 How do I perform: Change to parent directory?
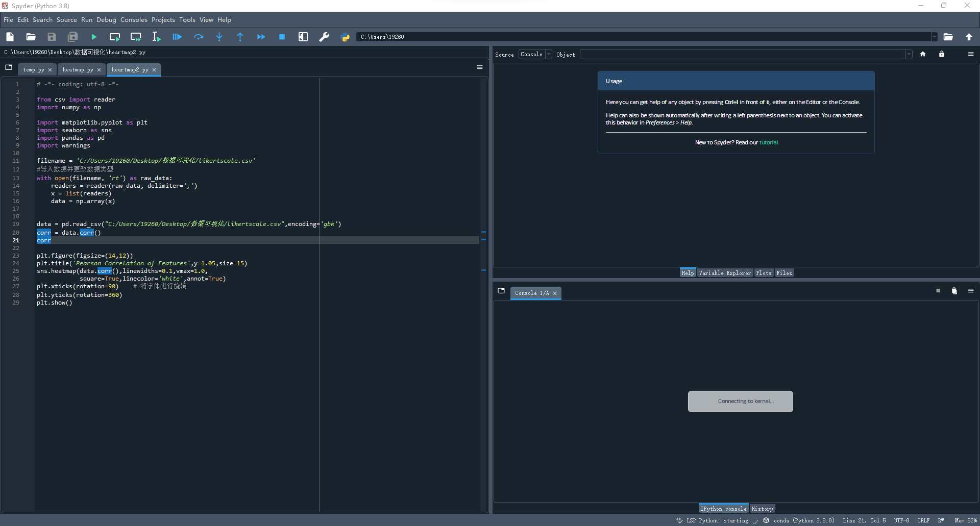click(969, 37)
